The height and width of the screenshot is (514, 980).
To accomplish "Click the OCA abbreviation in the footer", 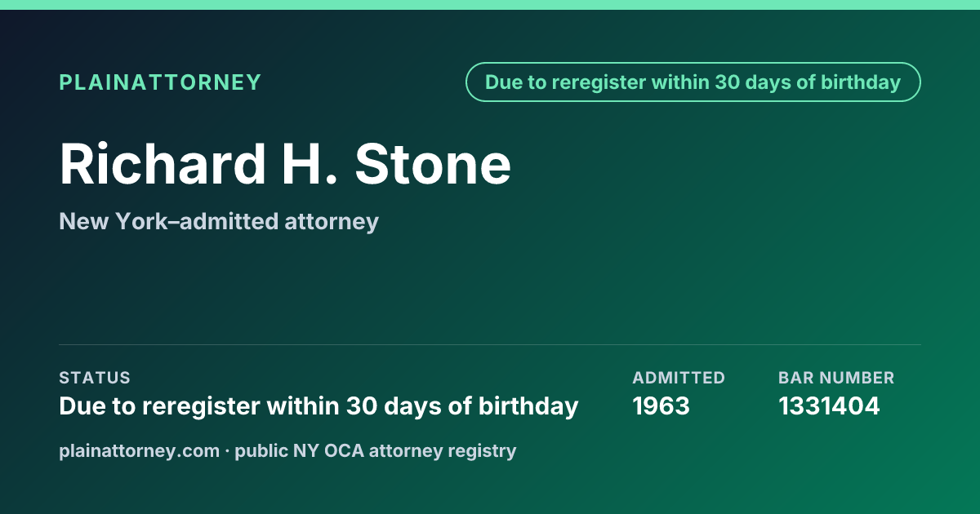I will click(x=344, y=450).
